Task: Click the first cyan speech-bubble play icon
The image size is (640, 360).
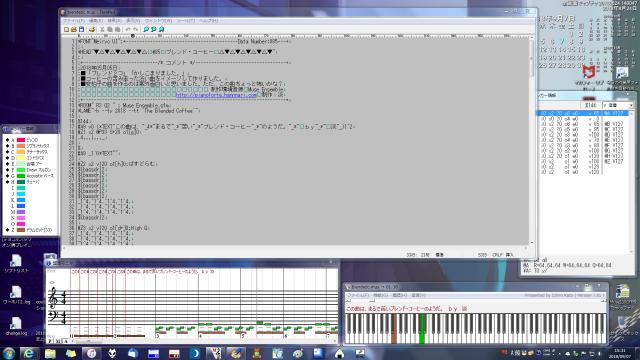Action: click(146, 29)
